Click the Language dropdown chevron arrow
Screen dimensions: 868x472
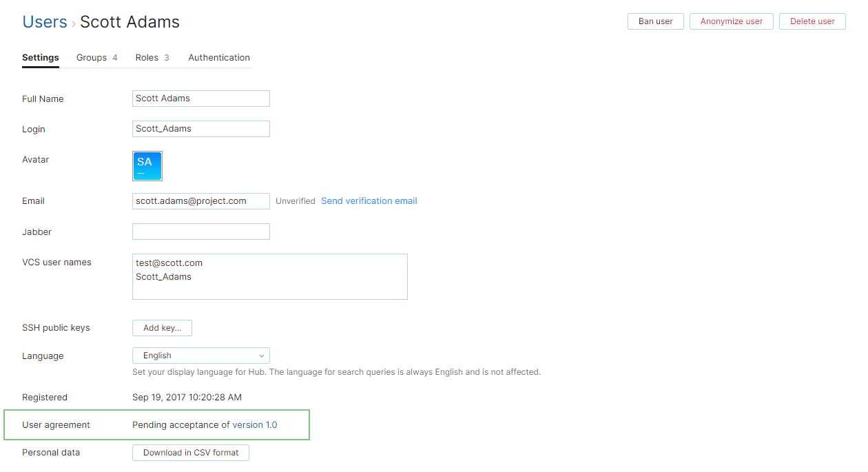coord(262,356)
